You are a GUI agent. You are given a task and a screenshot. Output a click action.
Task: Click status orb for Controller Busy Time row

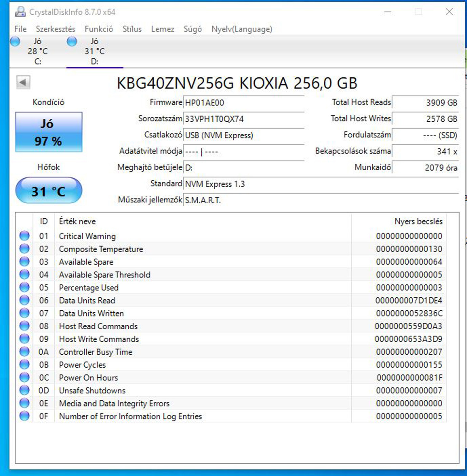(24, 352)
